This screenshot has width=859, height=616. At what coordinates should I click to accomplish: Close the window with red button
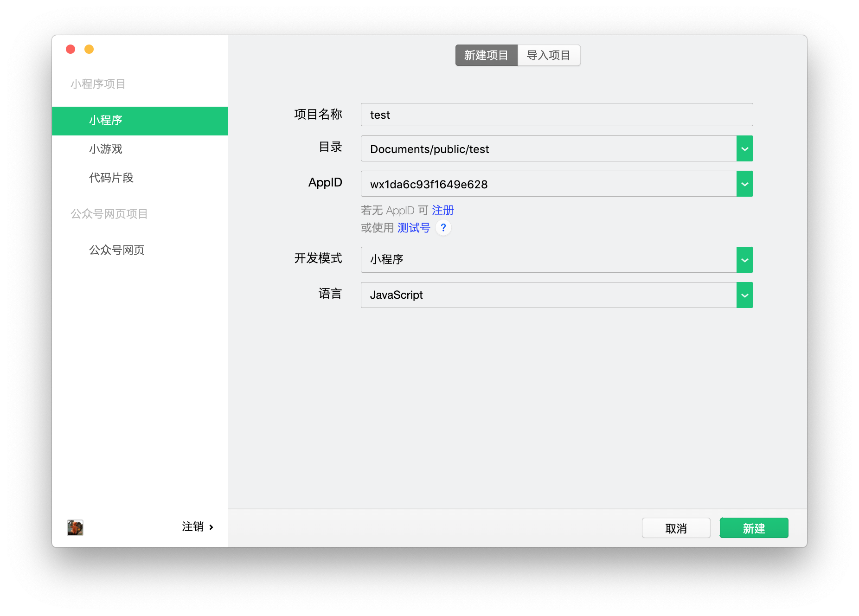pyautogui.click(x=71, y=49)
